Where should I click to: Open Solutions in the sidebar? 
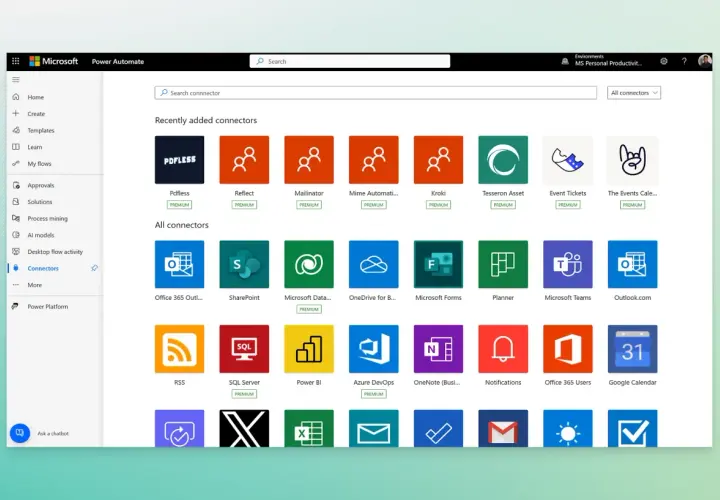point(39,202)
